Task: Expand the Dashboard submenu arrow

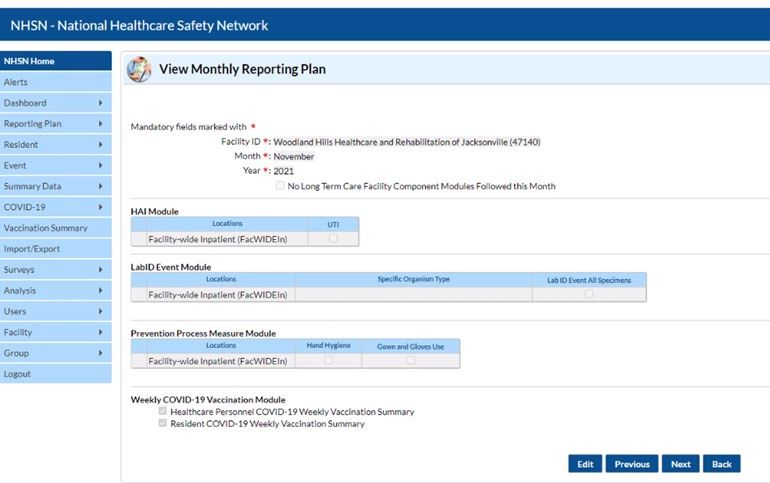Action: [100, 103]
